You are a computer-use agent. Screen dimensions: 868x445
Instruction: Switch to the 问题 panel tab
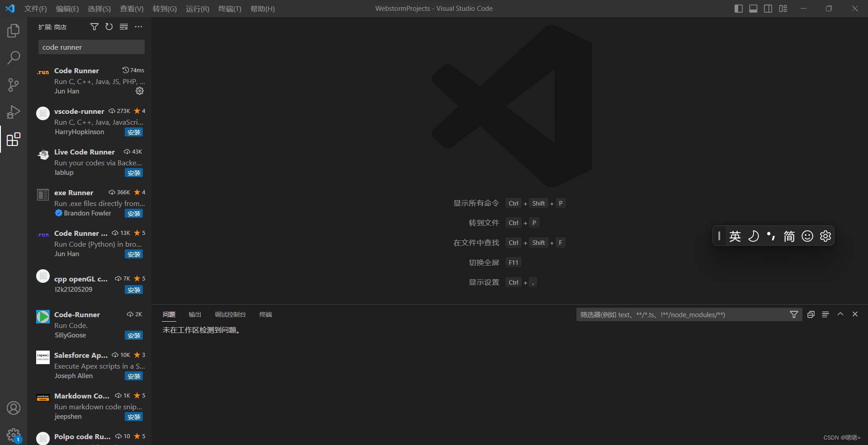click(169, 314)
